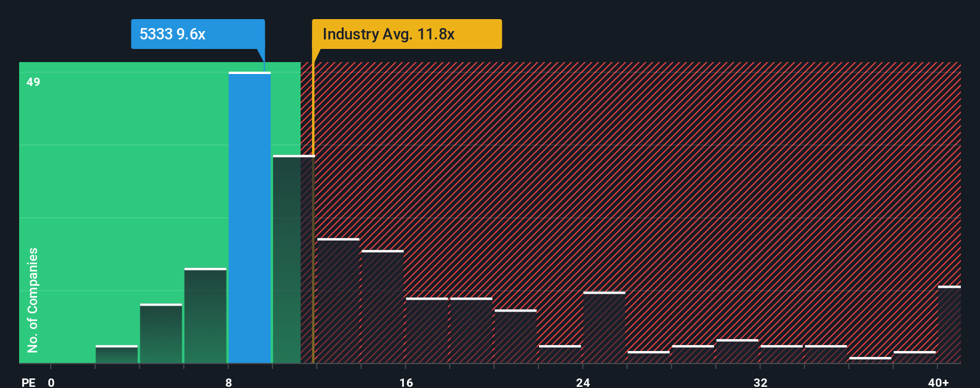Image resolution: width=980 pixels, height=388 pixels.
Task: Select the 40+ bar at the far right
Action: point(950,325)
